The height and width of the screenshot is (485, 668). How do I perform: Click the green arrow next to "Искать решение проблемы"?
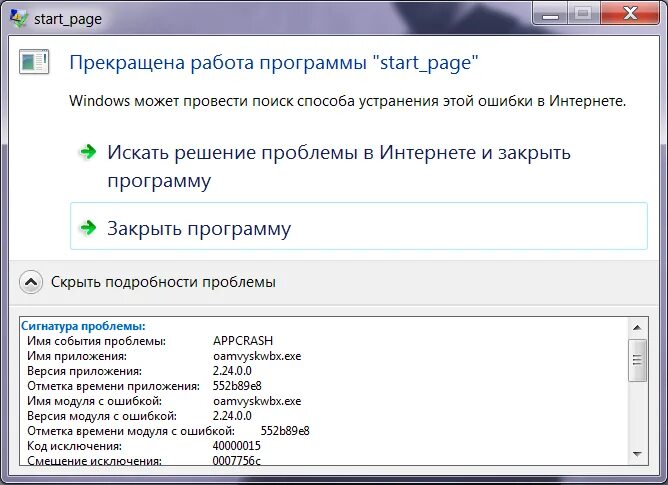pyautogui.click(x=88, y=151)
